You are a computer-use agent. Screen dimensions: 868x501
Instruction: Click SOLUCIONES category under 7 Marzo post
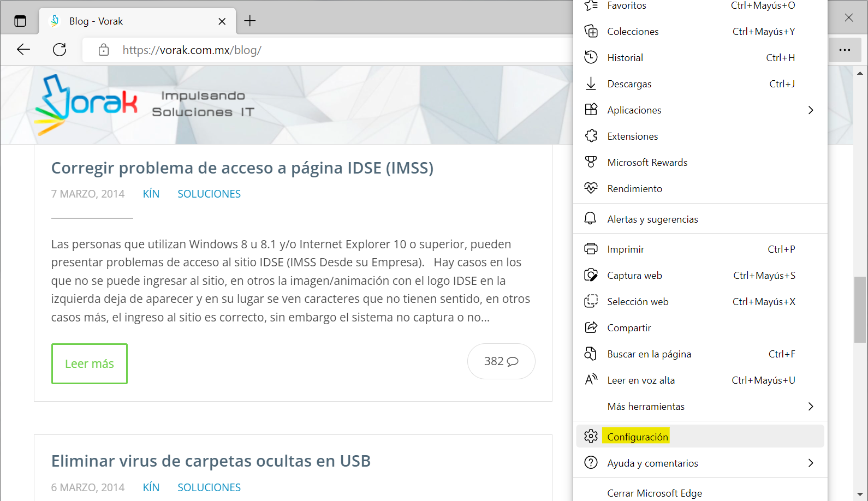pyautogui.click(x=209, y=194)
